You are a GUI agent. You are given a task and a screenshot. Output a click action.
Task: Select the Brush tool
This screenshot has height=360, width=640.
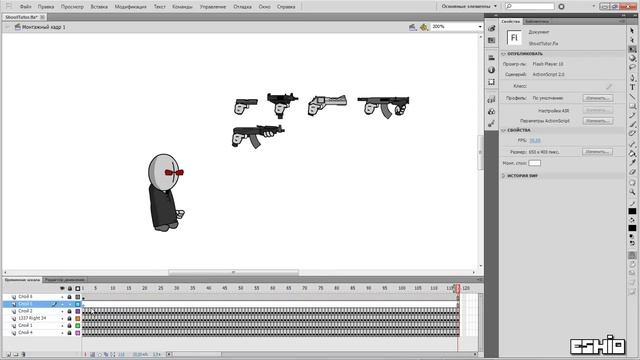(x=632, y=124)
